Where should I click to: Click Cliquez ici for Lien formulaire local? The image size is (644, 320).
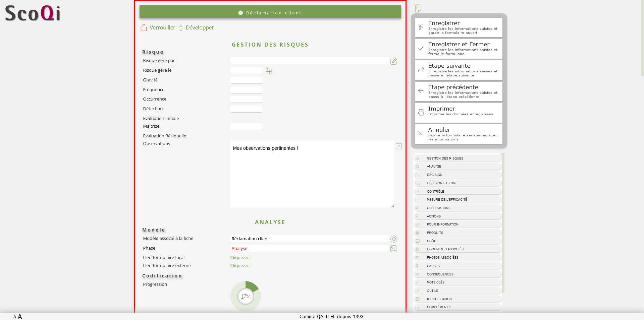pos(240,258)
